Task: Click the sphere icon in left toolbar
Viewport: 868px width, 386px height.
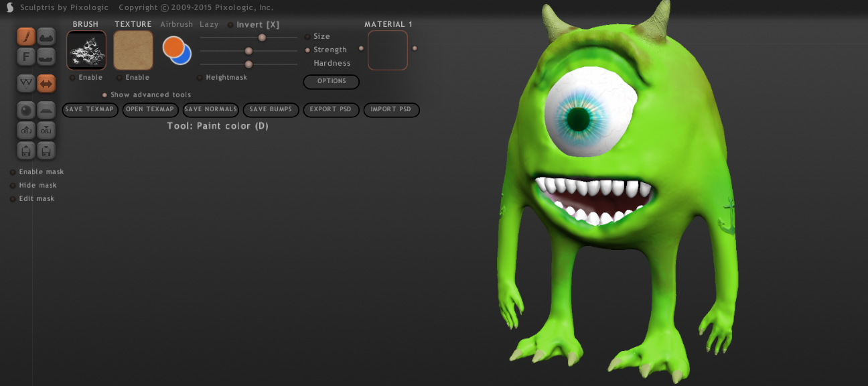Action: [26, 110]
